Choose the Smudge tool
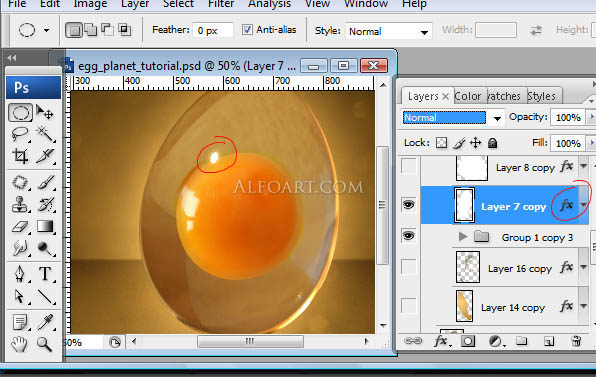The image size is (596, 377). [x=20, y=249]
